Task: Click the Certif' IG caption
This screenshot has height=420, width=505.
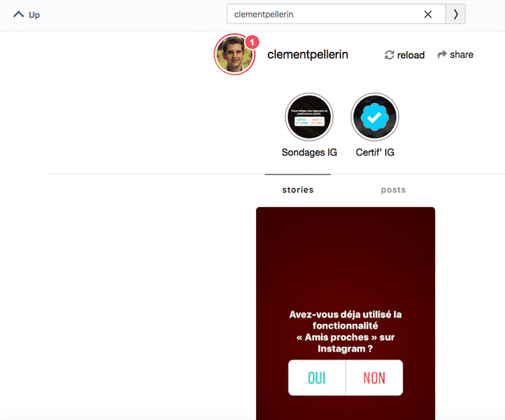Action: [x=374, y=152]
